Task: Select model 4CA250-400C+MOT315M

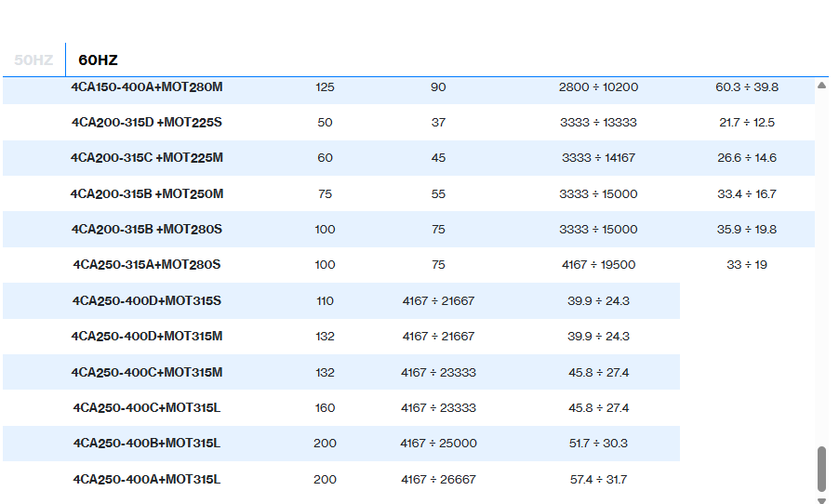Action: (147, 373)
